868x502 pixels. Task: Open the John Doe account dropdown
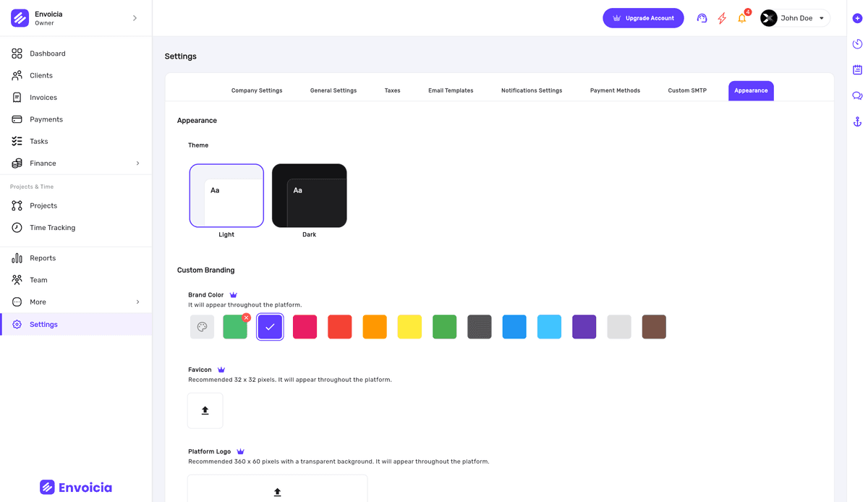click(x=794, y=18)
